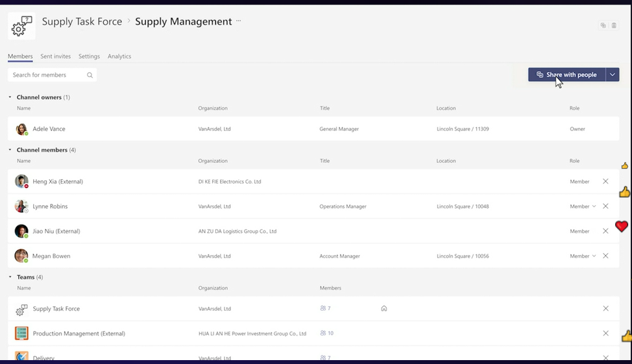632x364 pixels.
Task: Click the Owner role label for Adele Vance
Action: point(577,129)
